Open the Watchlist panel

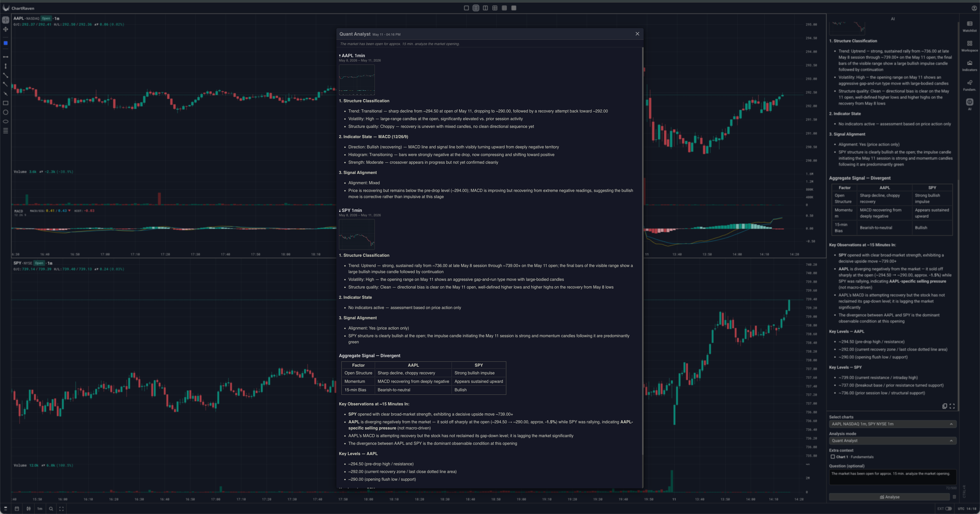pyautogui.click(x=969, y=26)
